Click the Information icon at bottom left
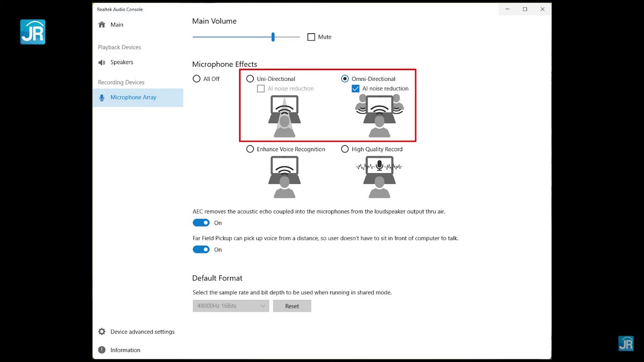 102,350
